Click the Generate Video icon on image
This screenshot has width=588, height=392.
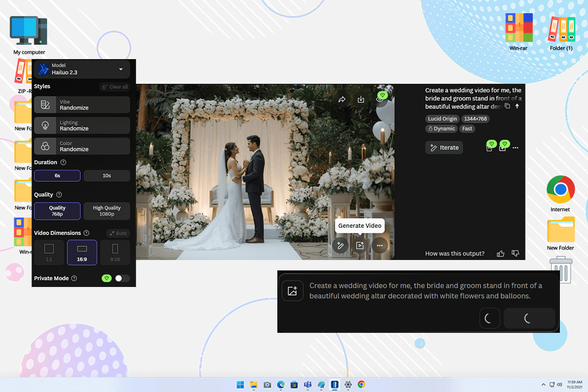(x=360, y=246)
